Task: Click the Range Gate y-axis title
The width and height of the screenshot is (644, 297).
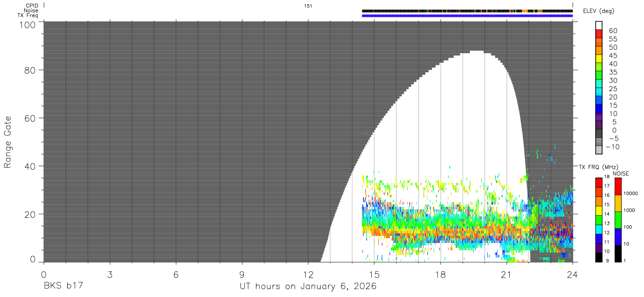Action: 8,142
